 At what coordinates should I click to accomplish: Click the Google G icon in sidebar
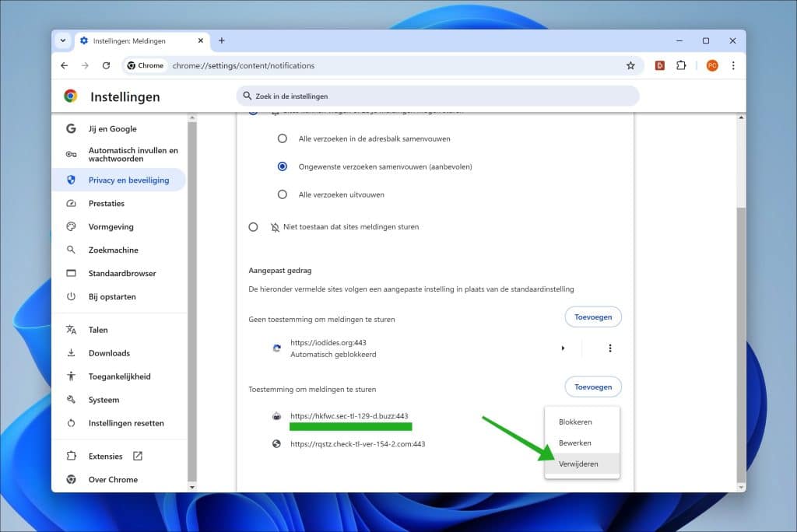click(x=71, y=128)
